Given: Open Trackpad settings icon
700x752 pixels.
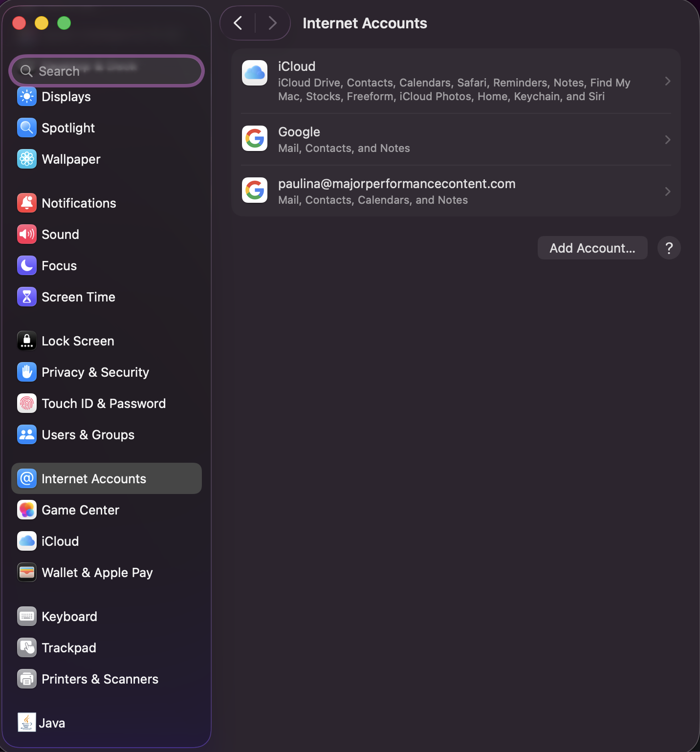Looking at the screenshot, I should click(x=26, y=647).
